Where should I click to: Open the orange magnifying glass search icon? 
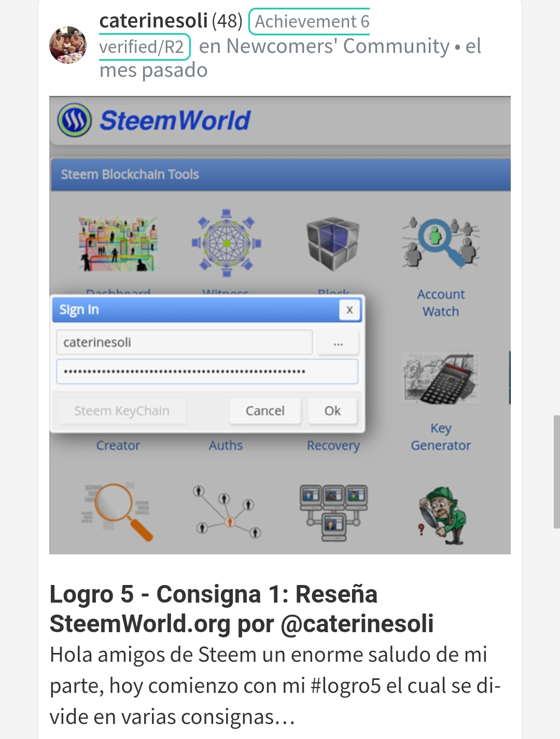(118, 512)
